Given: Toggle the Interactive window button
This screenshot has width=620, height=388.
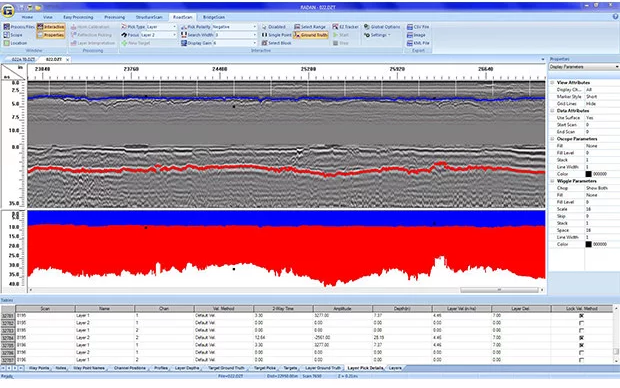Looking at the screenshot, I should click(51, 27).
